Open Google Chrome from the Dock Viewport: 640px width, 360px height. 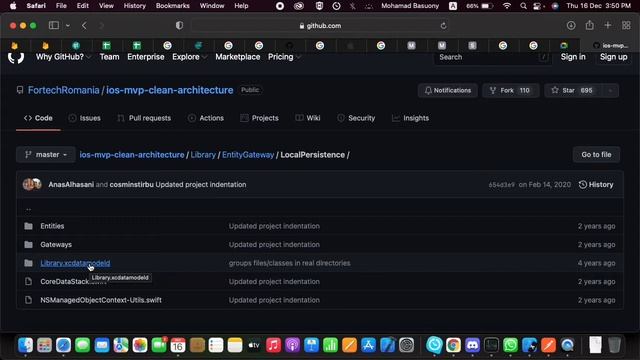tap(453, 345)
